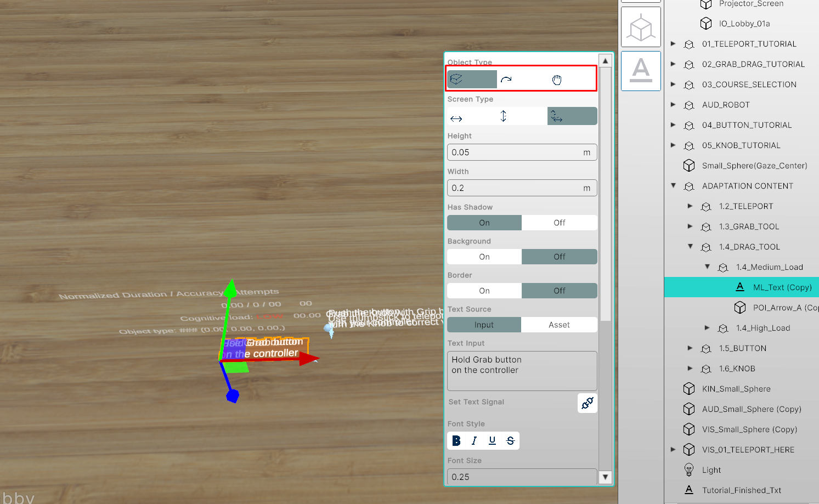This screenshot has height=504, width=819.
Task: Apply italic font style
Action: (474, 440)
